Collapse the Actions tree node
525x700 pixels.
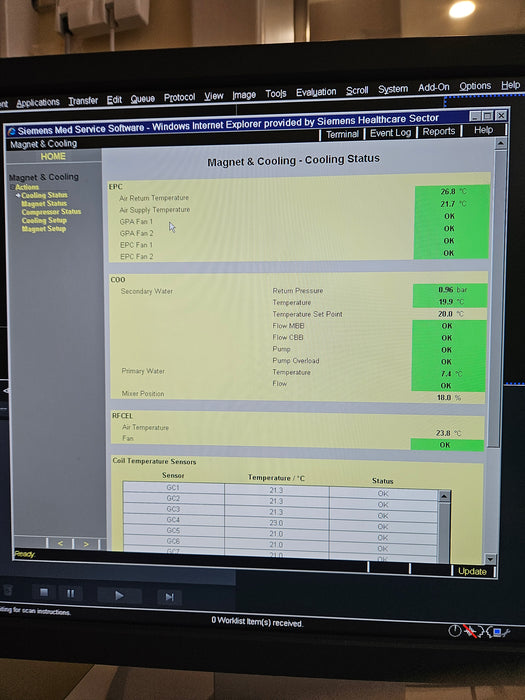(x=12, y=187)
